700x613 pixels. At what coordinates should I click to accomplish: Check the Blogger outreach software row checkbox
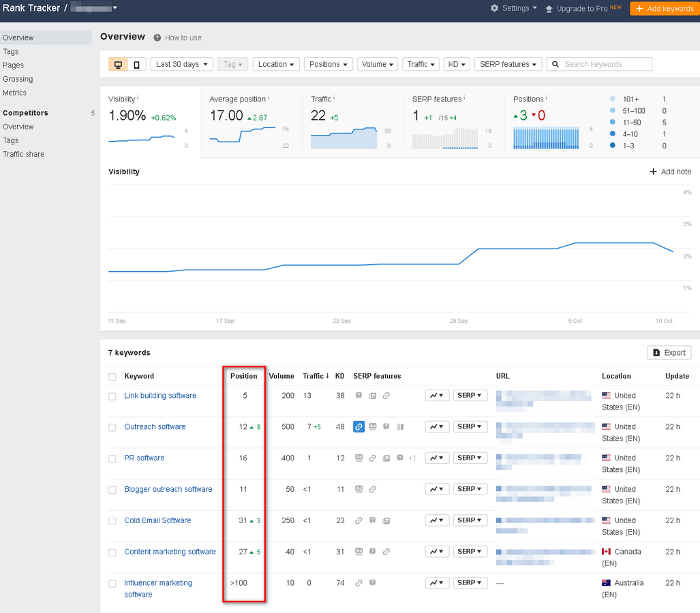click(112, 490)
